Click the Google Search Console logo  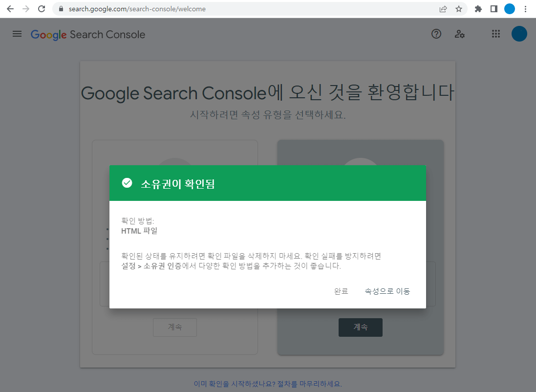[88, 34]
